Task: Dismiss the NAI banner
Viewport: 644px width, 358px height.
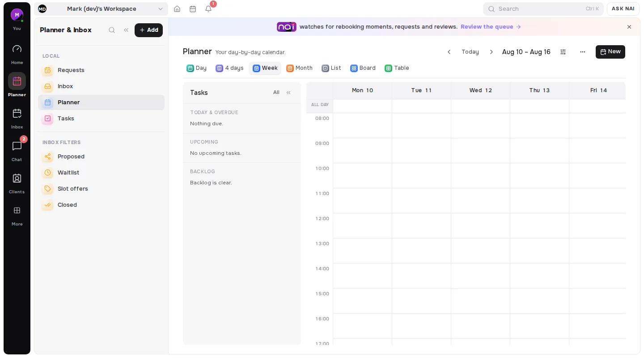Action: click(x=629, y=27)
